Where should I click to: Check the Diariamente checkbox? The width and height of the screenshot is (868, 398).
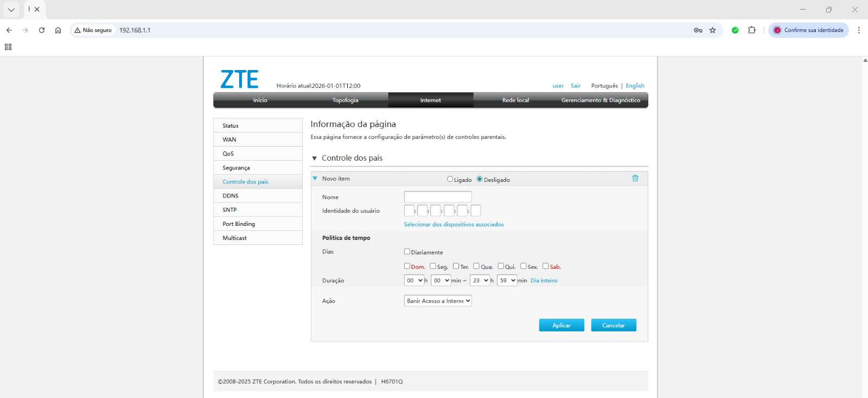407,251
